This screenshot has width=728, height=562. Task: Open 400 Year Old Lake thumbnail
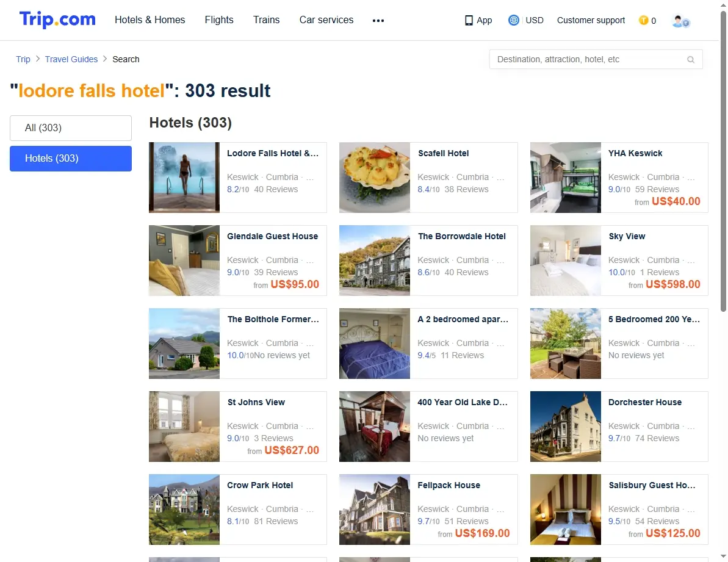pyautogui.click(x=375, y=427)
